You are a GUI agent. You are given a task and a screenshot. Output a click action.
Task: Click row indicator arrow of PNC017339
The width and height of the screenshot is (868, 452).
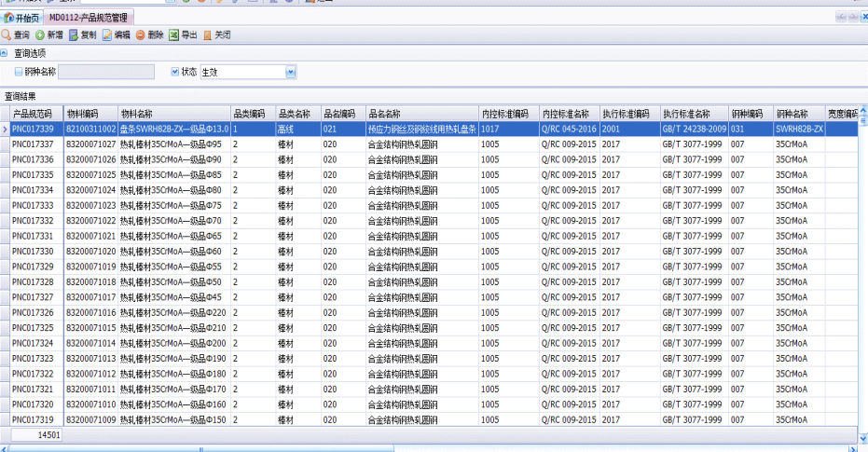[x=5, y=129]
